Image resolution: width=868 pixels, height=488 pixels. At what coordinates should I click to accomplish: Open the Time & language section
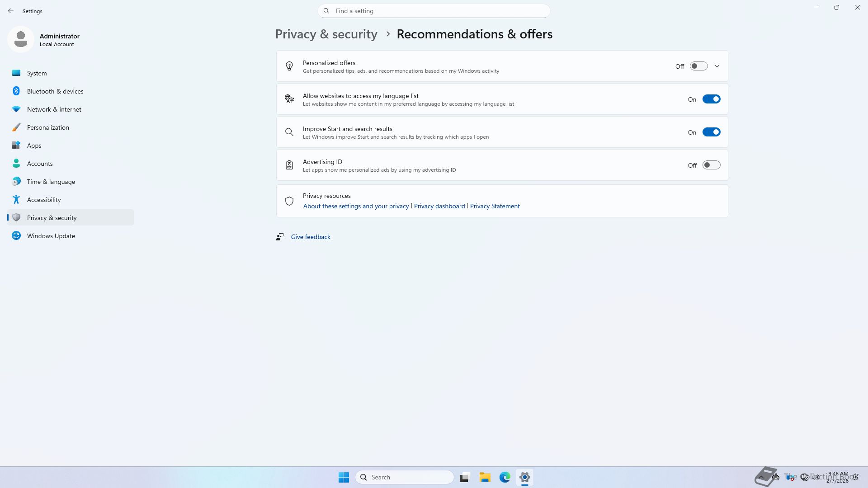(x=51, y=182)
